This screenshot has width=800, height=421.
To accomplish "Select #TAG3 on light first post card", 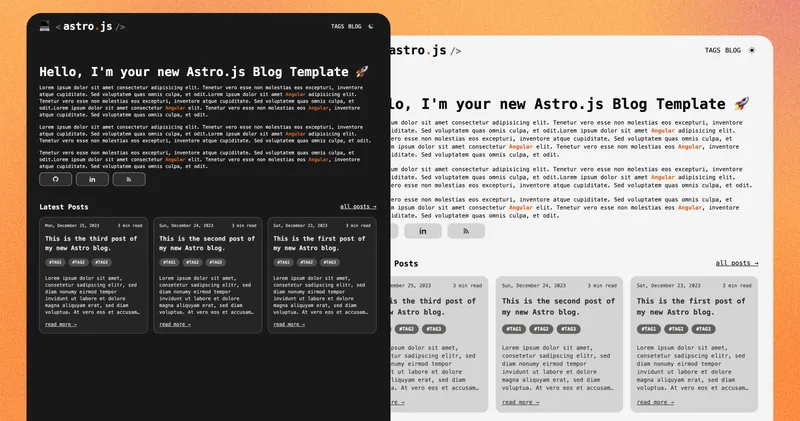I will tap(704, 328).
